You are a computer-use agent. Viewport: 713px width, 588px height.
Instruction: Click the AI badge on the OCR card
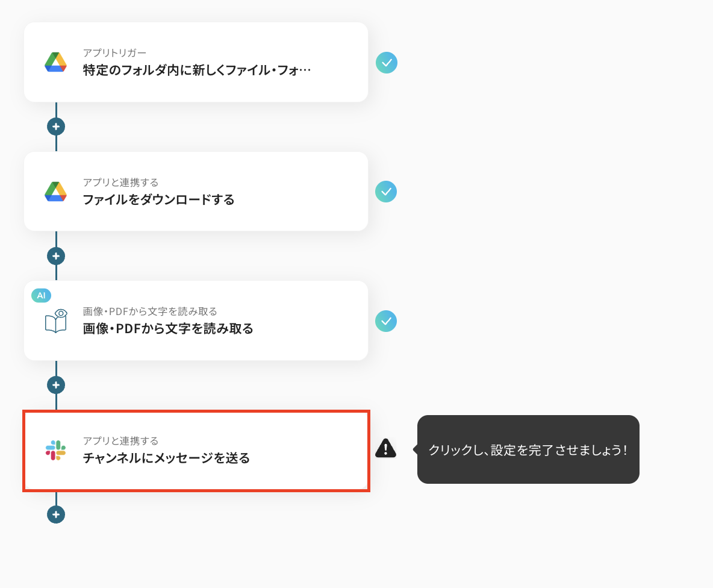coord(42,296)
